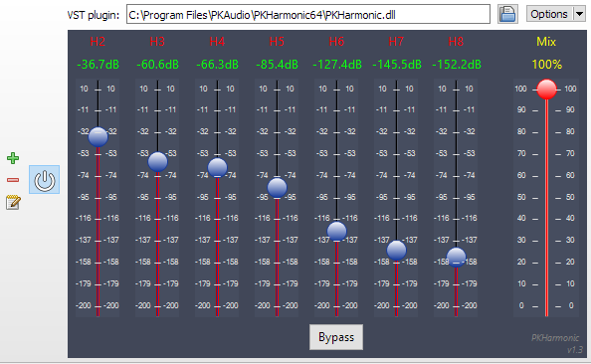Click the save preset disk icon

coord(507,14)
